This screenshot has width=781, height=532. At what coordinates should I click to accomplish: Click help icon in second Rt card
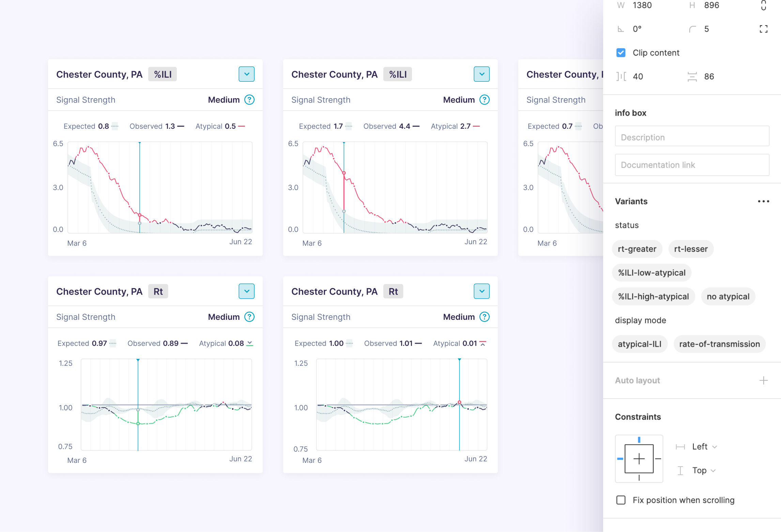[484, 317]
